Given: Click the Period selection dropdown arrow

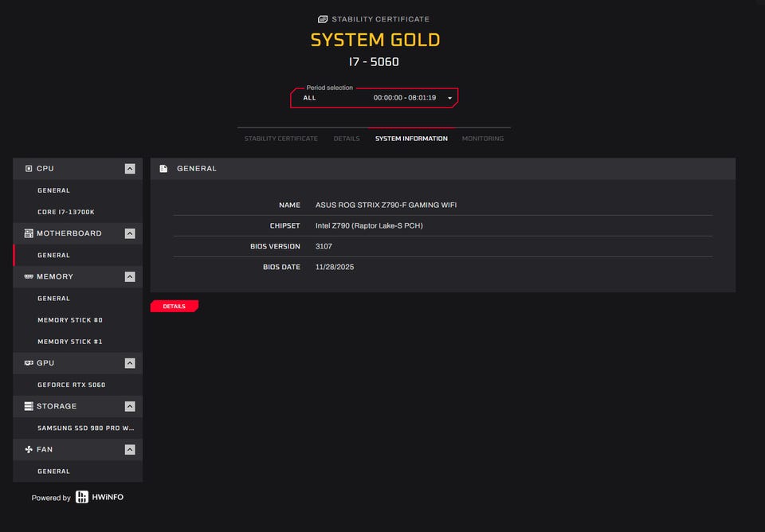Looking at the screenshot, I should (449, 98).
